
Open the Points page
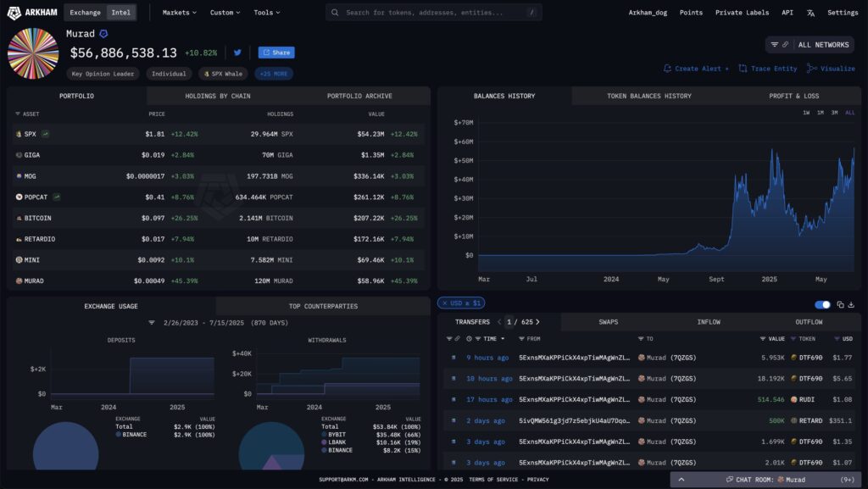click(x=691, y=12)
